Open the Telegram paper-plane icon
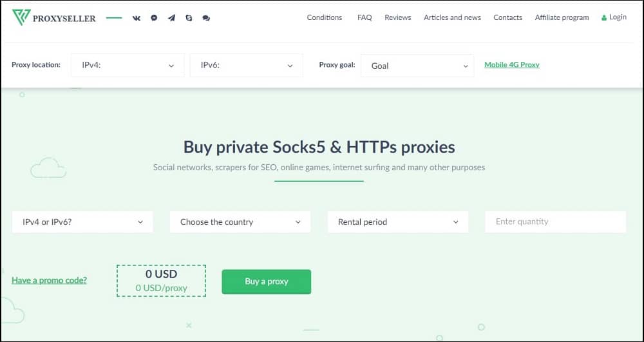The height and width of the screenshot is (342, 644). coord(172,18)
